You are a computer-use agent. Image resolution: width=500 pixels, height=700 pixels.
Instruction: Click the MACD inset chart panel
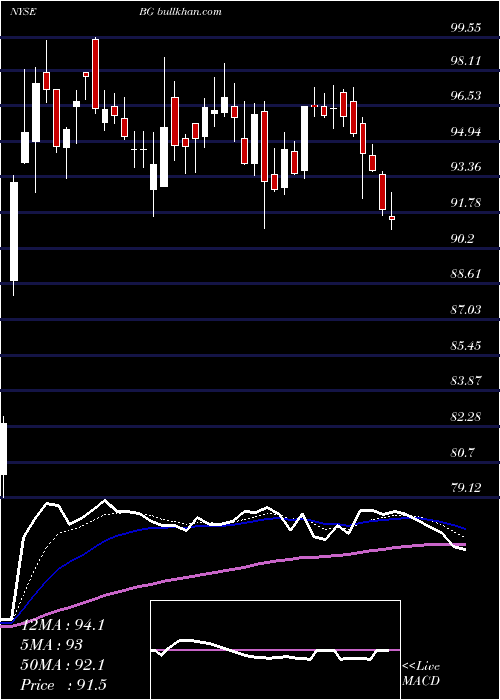275,650
